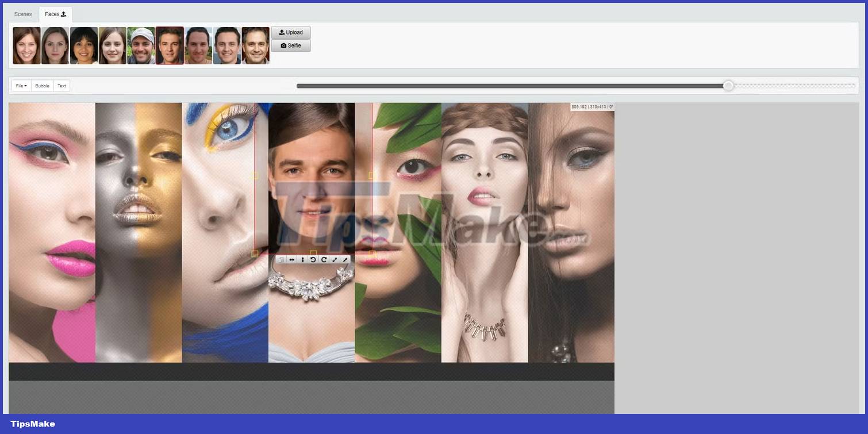Pick the last face thumbnail before Upload

[255, 45]
